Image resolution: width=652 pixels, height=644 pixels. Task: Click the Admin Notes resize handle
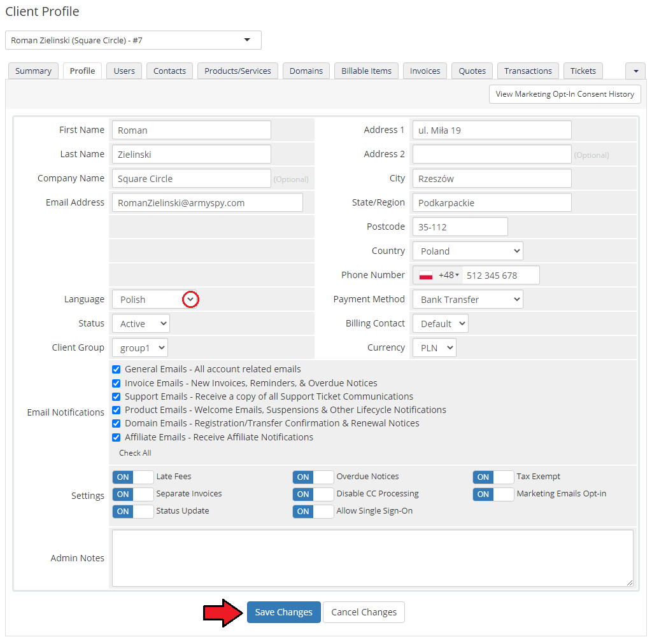click(x=630, y=583)
